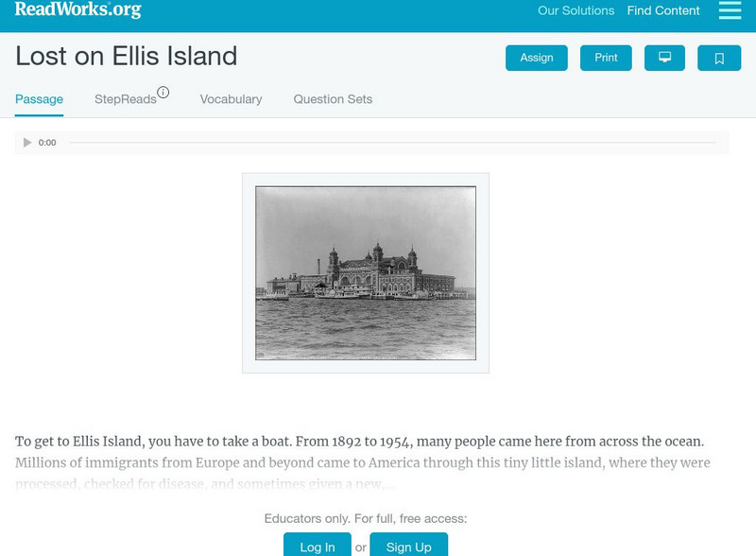Print the passage
Image resolution: width=756 pixels, height=556 pixels.
(x=606, y=58)
